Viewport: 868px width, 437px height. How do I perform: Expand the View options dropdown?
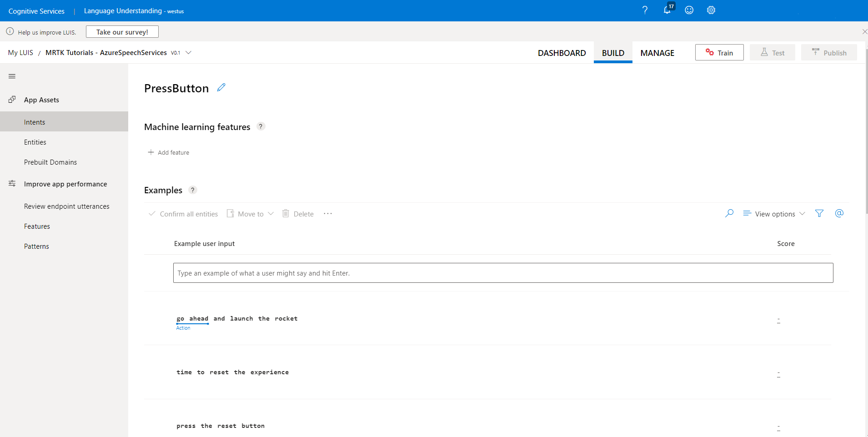pyautogui.click(x=774, y=214)
